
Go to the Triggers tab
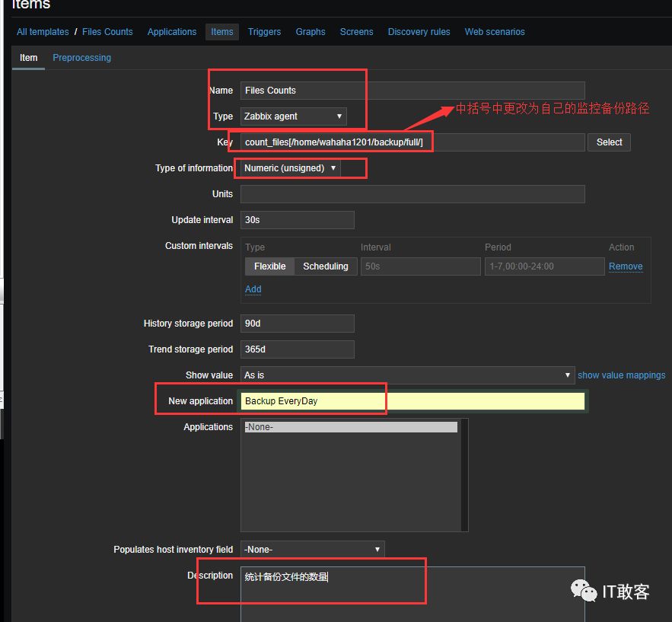tap(264, 32)
